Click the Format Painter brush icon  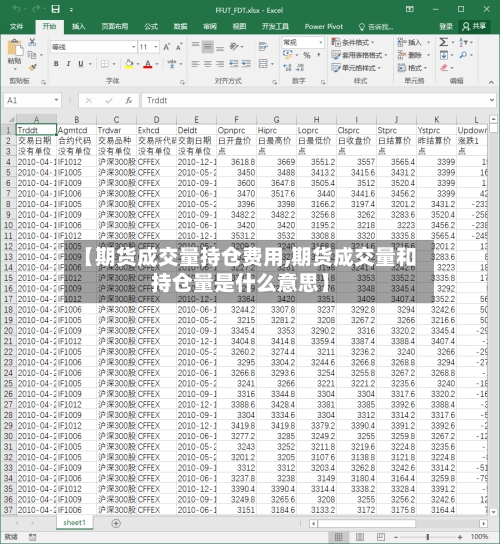point(32,67)
